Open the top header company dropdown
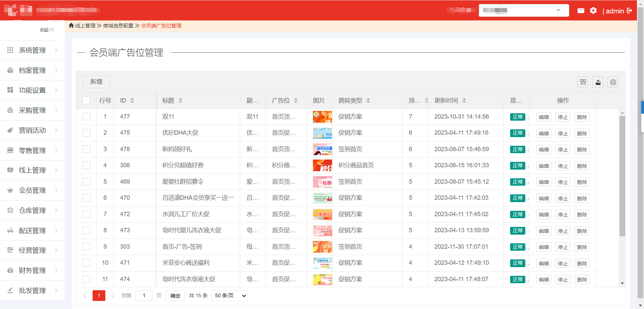Image resolution: width=644 pixels, height=309 pixels. (x=524, y=10)
